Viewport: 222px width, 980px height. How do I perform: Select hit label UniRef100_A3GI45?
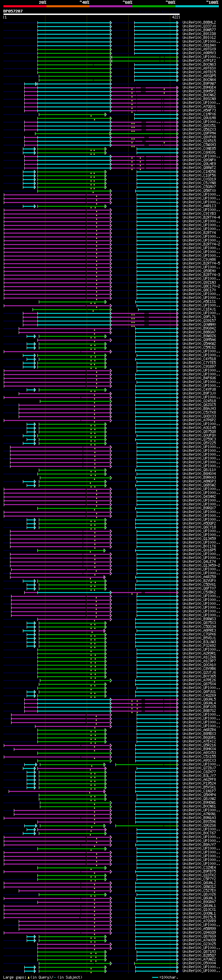199,428
